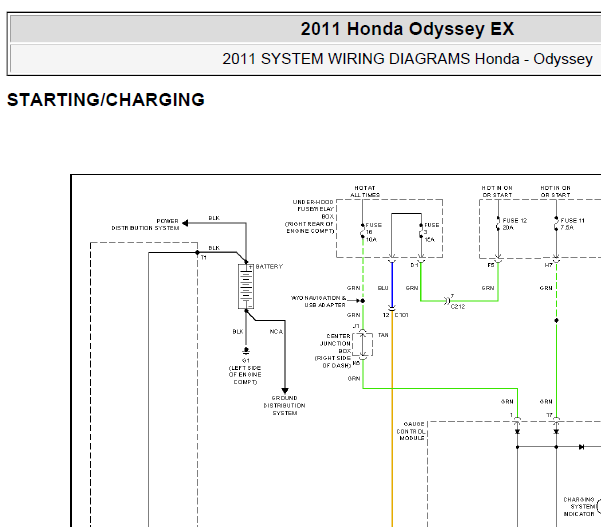Click "HOT IN ON OR START" above Fuse 12
Screen dimensions: 601x527
point(497,191)
